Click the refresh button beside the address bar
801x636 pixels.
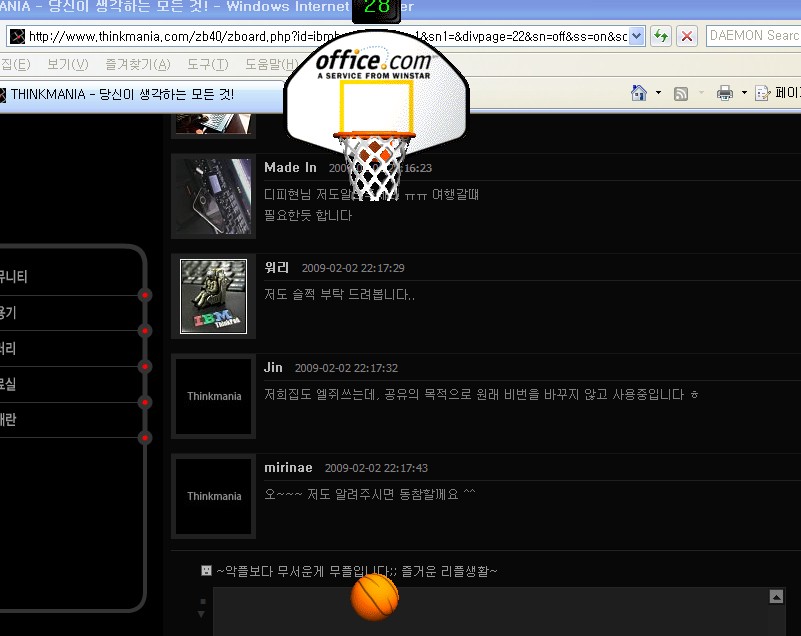661,36
